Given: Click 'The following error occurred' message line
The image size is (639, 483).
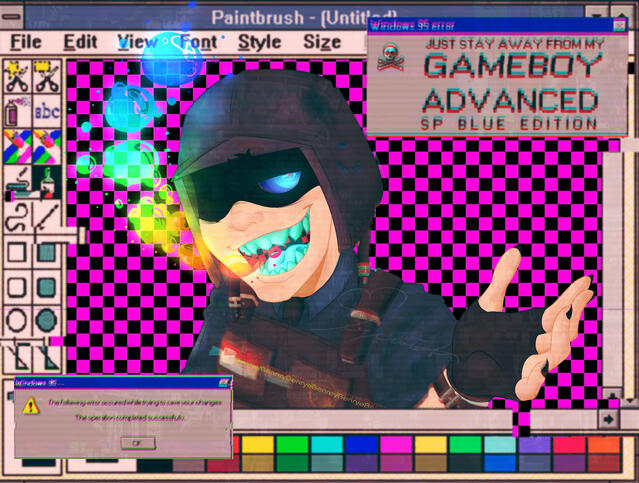Looking at the screenshot, I should pyautogui.click(x=135, y=403).
